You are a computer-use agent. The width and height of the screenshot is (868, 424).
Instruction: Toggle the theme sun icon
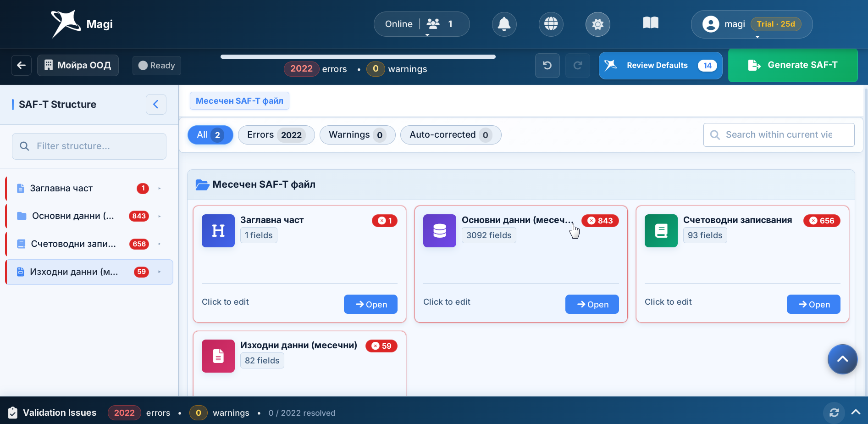[598, 24]
